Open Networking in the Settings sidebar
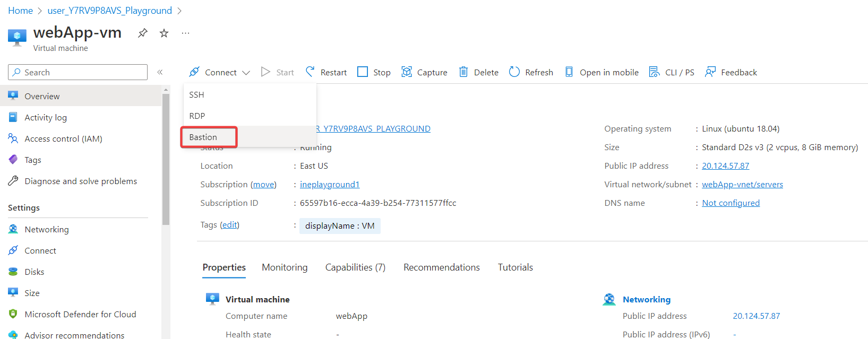This screenshot has height=339, width=868. [x=47, y=230]
